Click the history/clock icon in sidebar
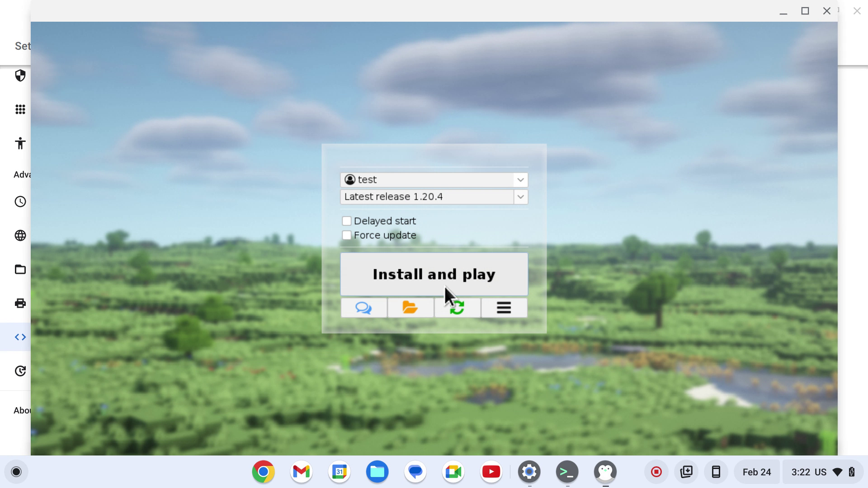 [20, 202]
